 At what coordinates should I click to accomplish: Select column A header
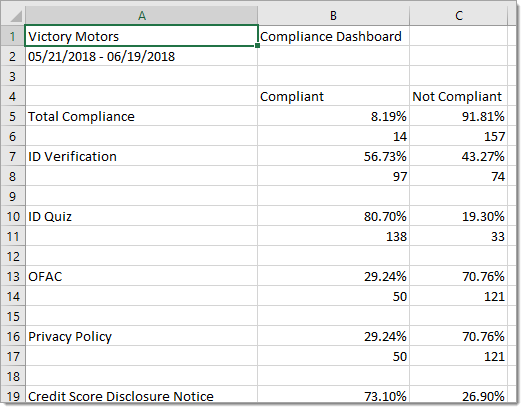tap(141, 15)
